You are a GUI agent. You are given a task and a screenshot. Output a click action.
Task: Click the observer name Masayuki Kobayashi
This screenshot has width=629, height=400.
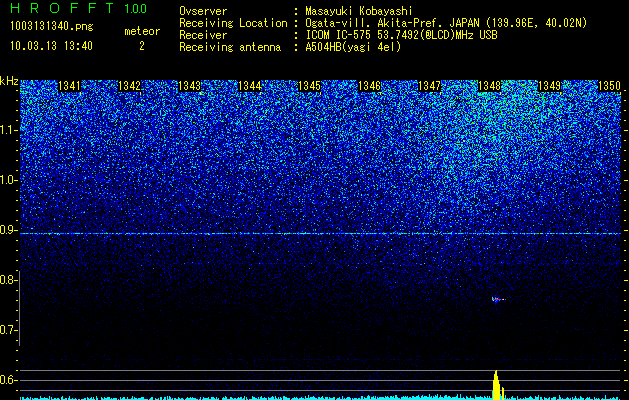pyautogui.click(x=359, y=11)
